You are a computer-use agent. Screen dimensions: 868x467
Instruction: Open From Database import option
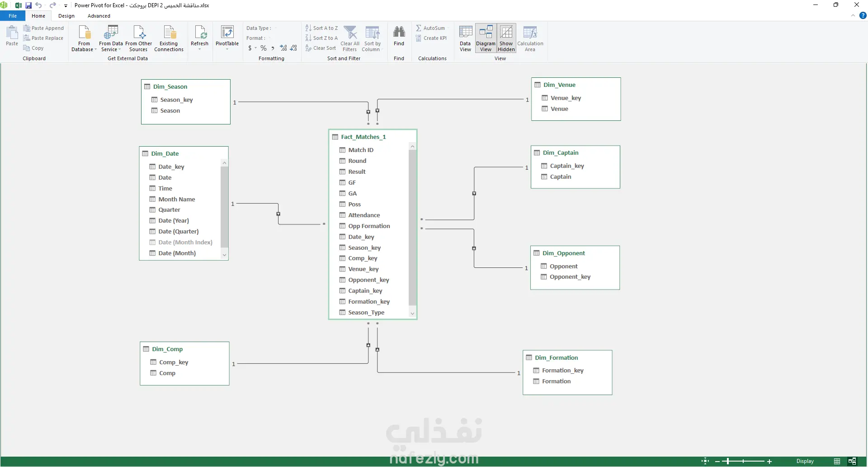[x=84, y=38]
